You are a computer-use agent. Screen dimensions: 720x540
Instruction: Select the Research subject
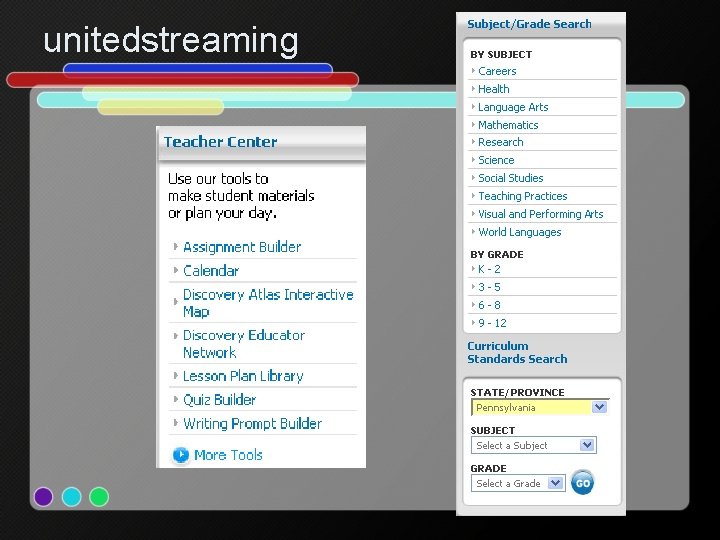[x=501, y=142]
